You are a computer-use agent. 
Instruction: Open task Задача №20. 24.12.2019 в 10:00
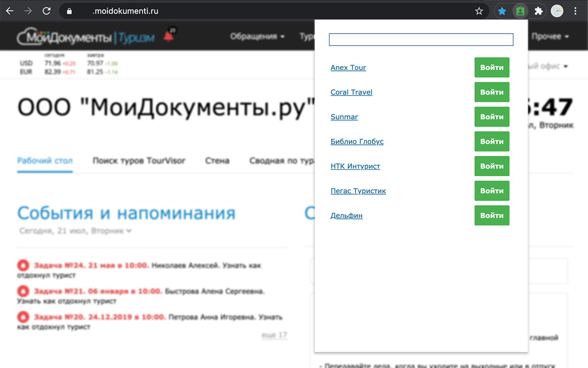pyautogui.click(x=100, y=317)
